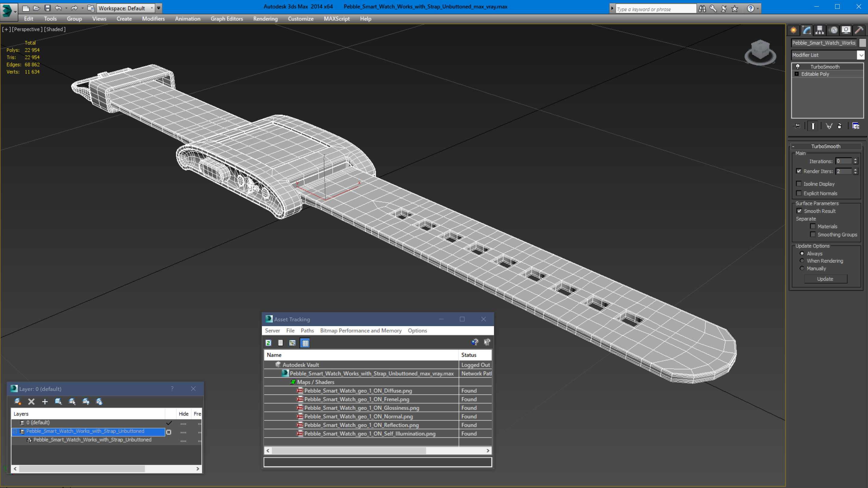Enable Separate by Smoothing Groups checkbox
Screen dimensions: 868x488
tap(813, 234)
